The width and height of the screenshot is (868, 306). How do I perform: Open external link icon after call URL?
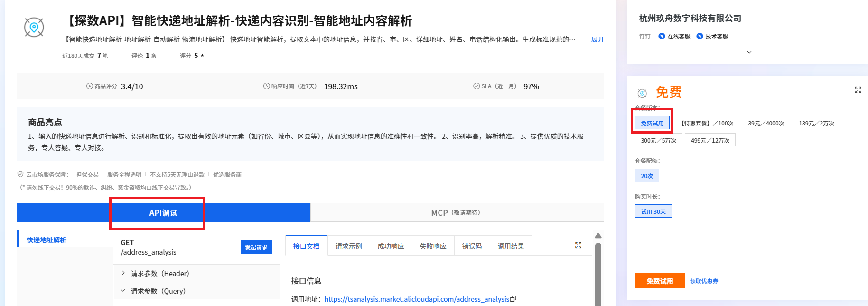tap(513, 299)
